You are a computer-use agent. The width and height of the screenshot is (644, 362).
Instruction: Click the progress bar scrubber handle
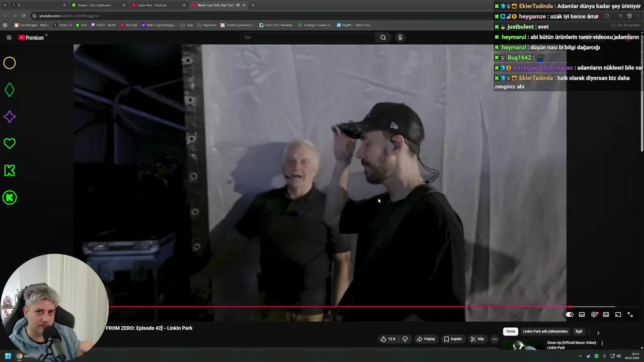tap(570, 307)
